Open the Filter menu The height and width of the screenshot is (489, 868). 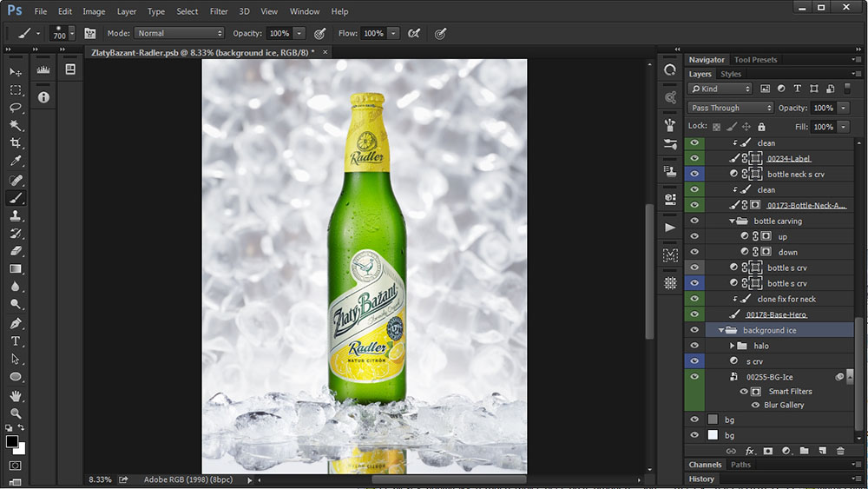click(219, 11)
